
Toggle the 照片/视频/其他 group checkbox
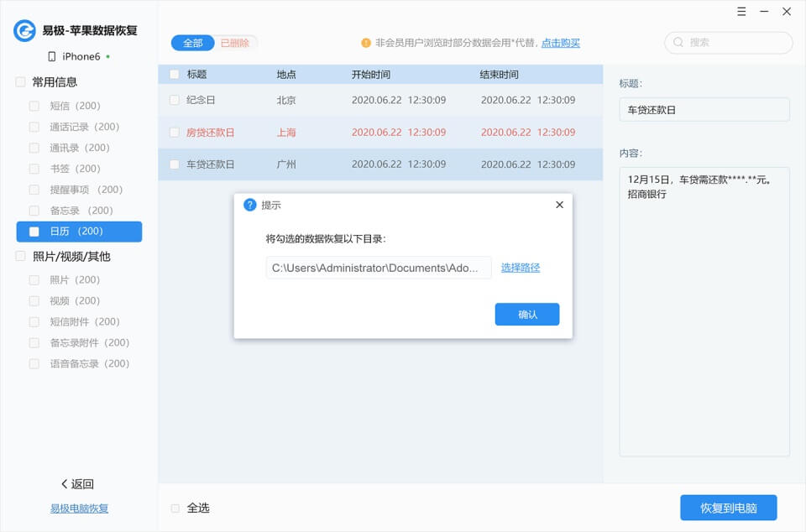(20, 256)
